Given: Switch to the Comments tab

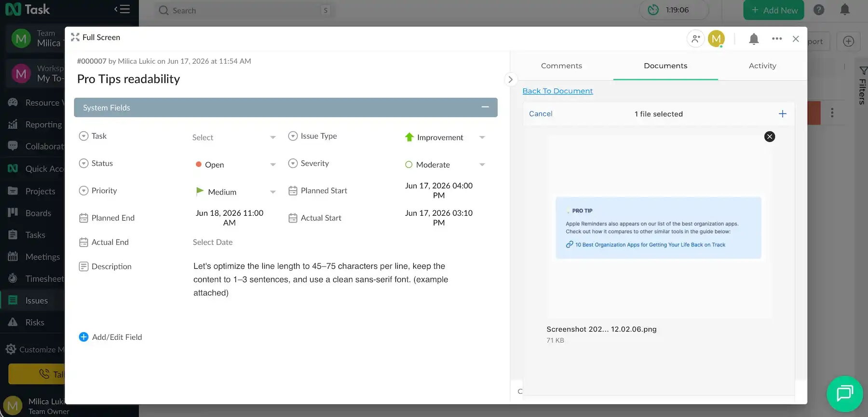Looking at the screenshot, I should tap(561, 66).
